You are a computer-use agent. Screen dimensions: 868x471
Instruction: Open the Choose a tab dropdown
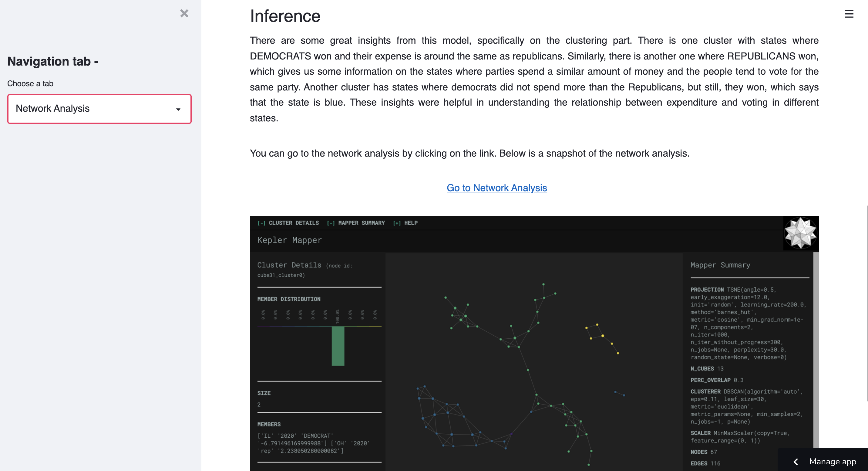pos(99,109)
